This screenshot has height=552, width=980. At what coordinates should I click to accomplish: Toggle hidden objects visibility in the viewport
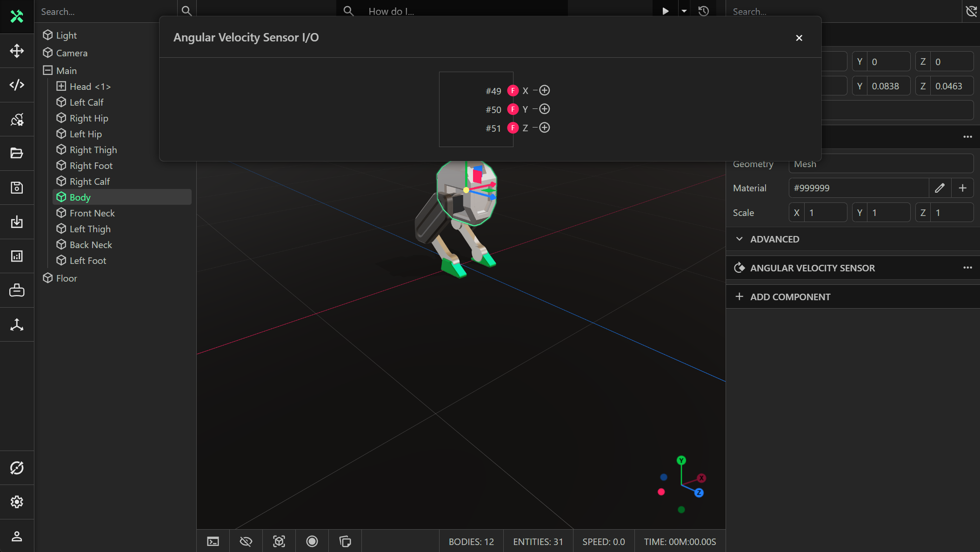point(246,541)
